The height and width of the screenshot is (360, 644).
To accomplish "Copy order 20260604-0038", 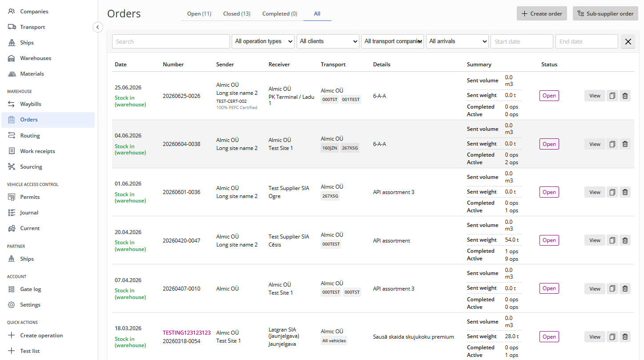I will point(612,144).
